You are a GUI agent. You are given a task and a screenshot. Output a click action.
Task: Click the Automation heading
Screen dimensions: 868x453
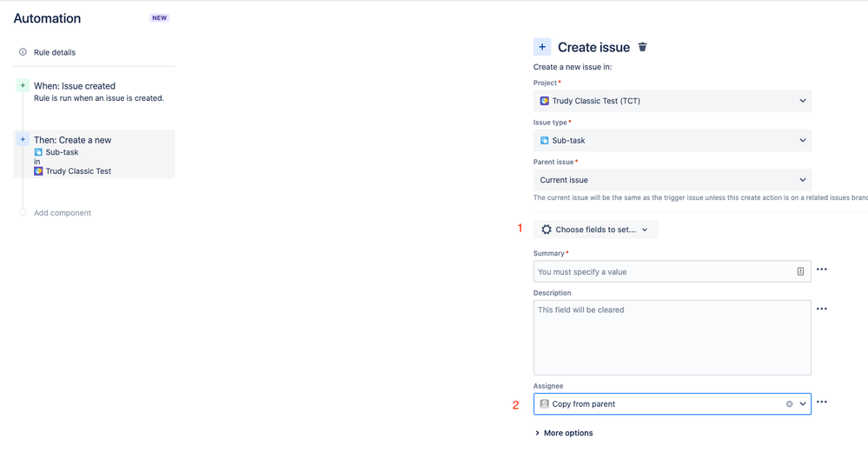tap(47, 18)
